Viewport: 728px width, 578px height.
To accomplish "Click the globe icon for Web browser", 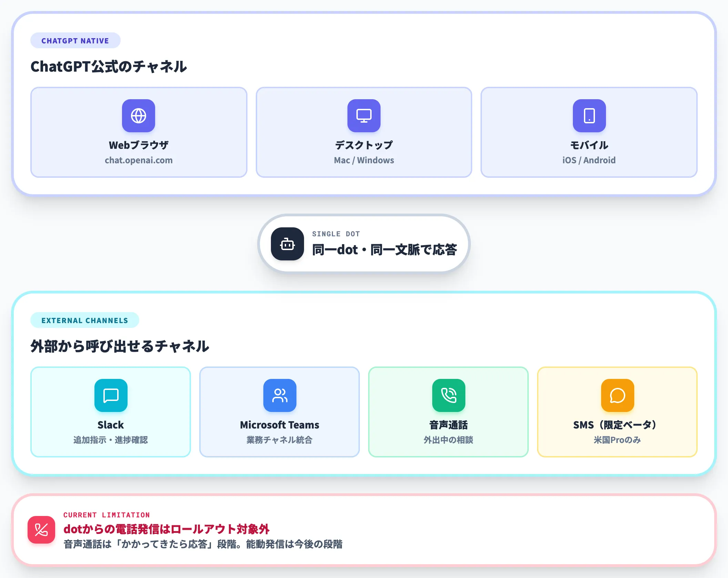I will coord(139,116).
